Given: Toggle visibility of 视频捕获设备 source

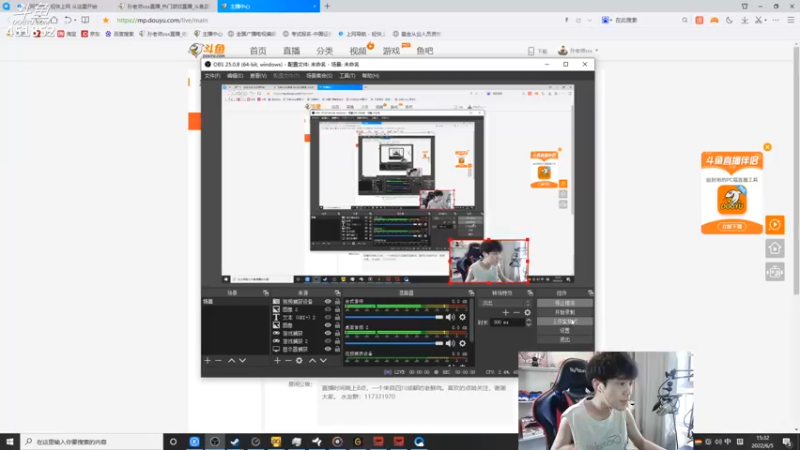Looking at the screenshot, I should pos(328,302).
